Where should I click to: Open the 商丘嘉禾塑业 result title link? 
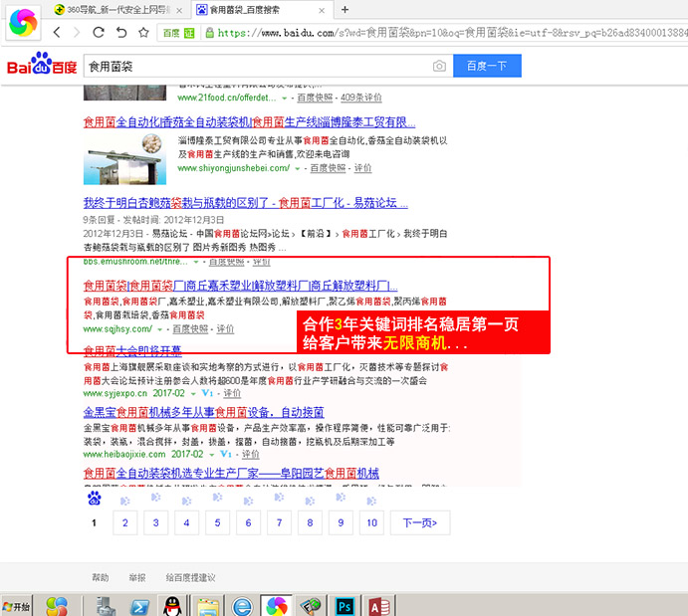click(240, 287)
